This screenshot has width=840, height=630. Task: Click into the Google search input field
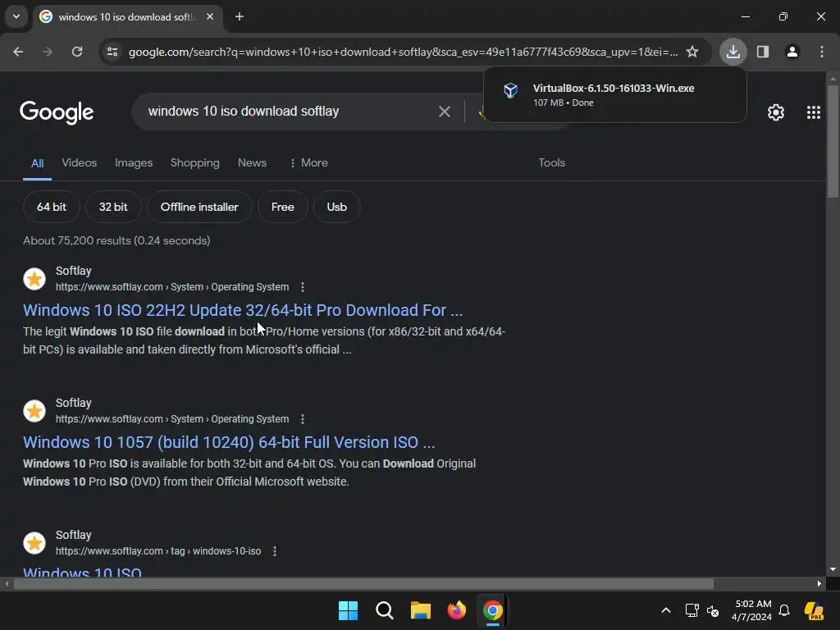290,112
